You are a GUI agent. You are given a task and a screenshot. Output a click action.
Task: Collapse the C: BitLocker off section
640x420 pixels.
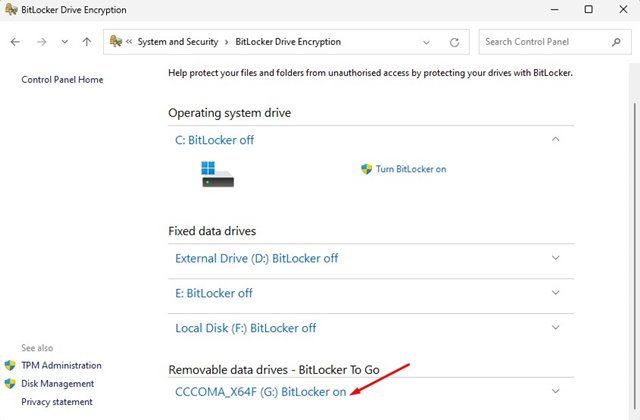click(556, 140)
